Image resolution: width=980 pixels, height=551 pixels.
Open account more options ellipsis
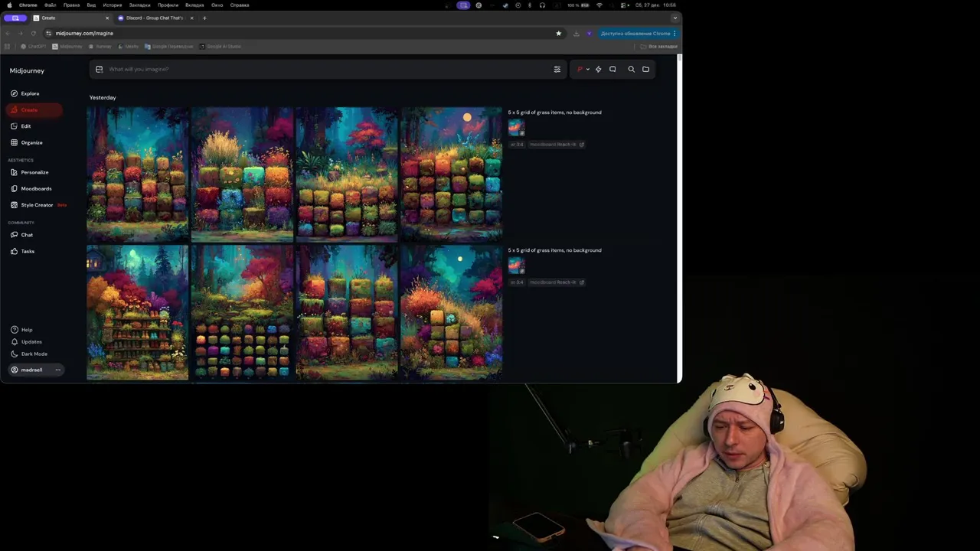pyautogui.click(x=57, y=370)
